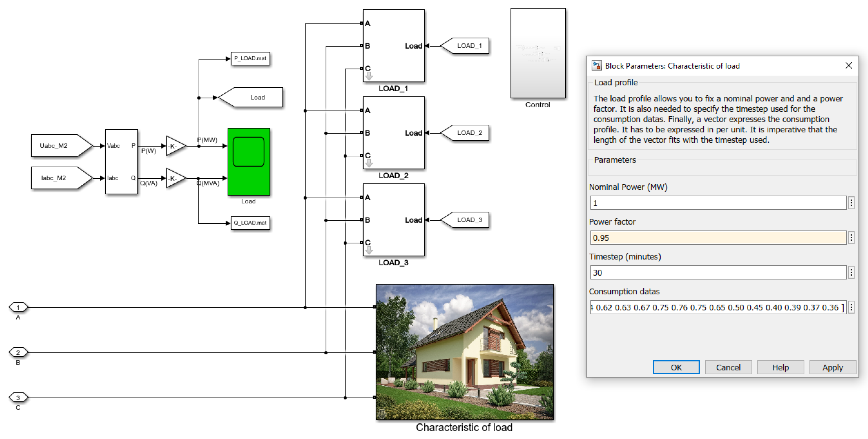
Task: Click input port 1 labeled A
Action: 18,307
